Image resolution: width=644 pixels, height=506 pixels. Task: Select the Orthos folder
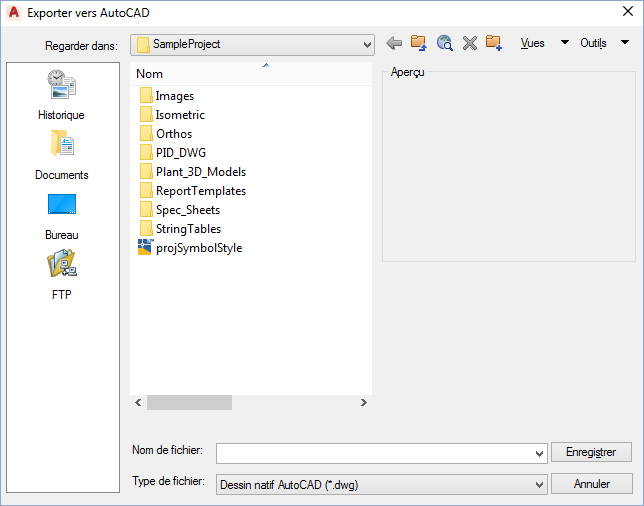(166, 133)
